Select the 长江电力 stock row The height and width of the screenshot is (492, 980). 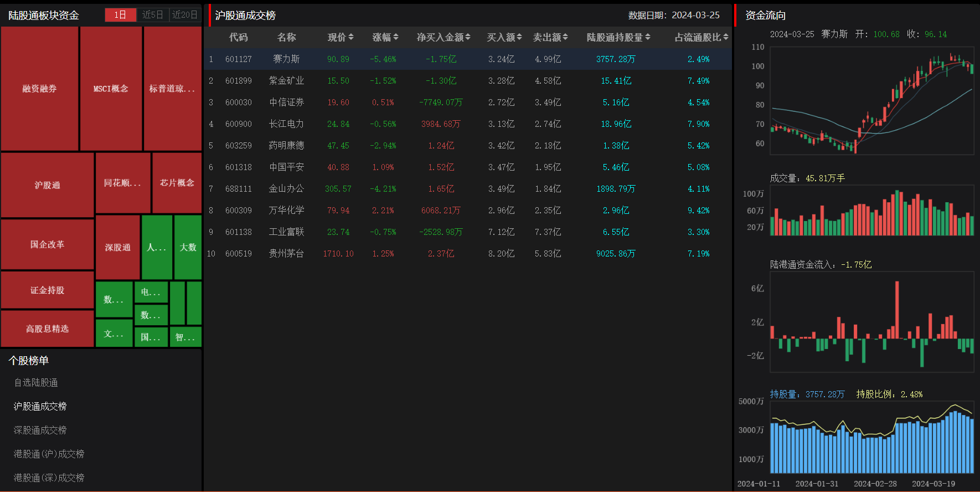(468, 124)
